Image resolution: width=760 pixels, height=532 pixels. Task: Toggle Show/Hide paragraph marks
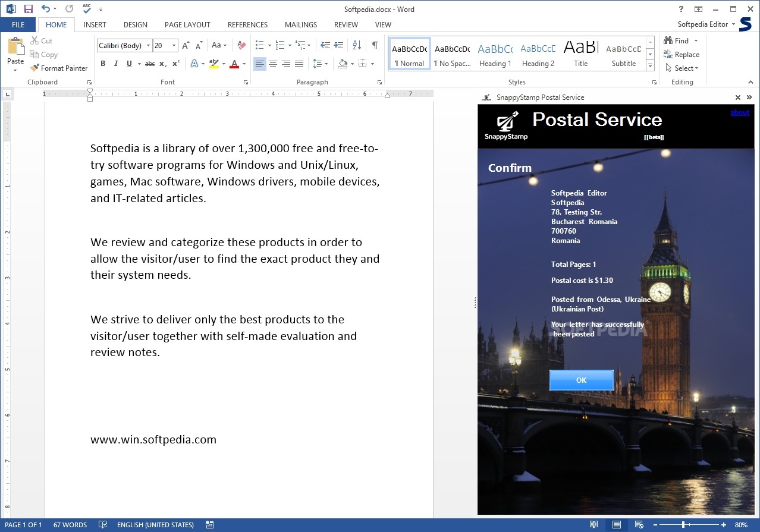tap(375, 45)
